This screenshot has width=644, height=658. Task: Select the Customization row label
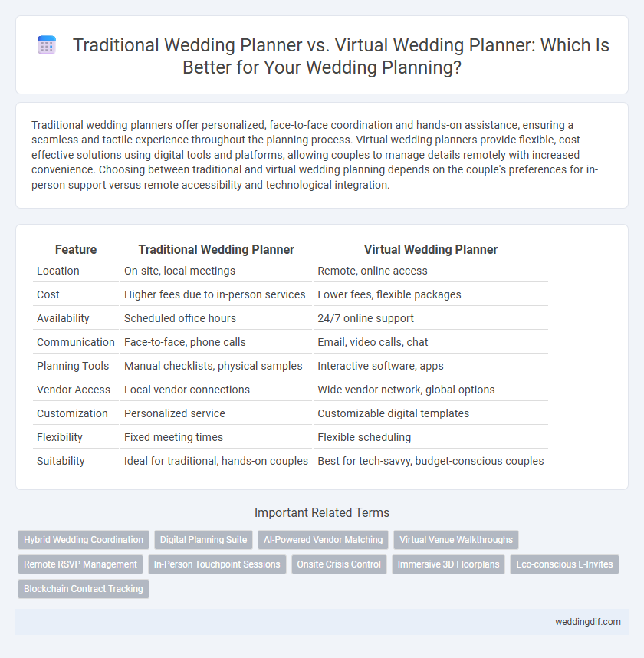pyautogui.click(x=72, y=413)
